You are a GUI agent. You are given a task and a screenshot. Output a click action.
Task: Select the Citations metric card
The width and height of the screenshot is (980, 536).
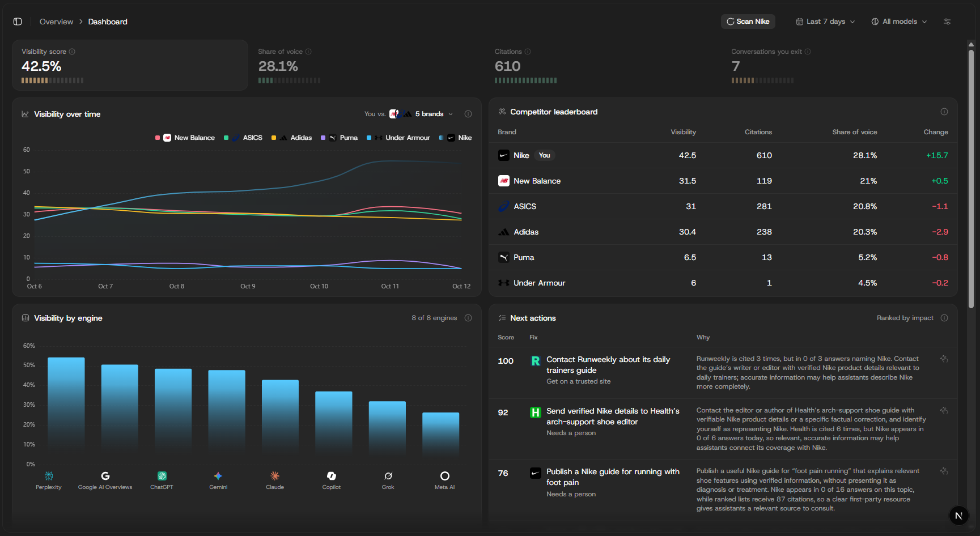point(603,65)
